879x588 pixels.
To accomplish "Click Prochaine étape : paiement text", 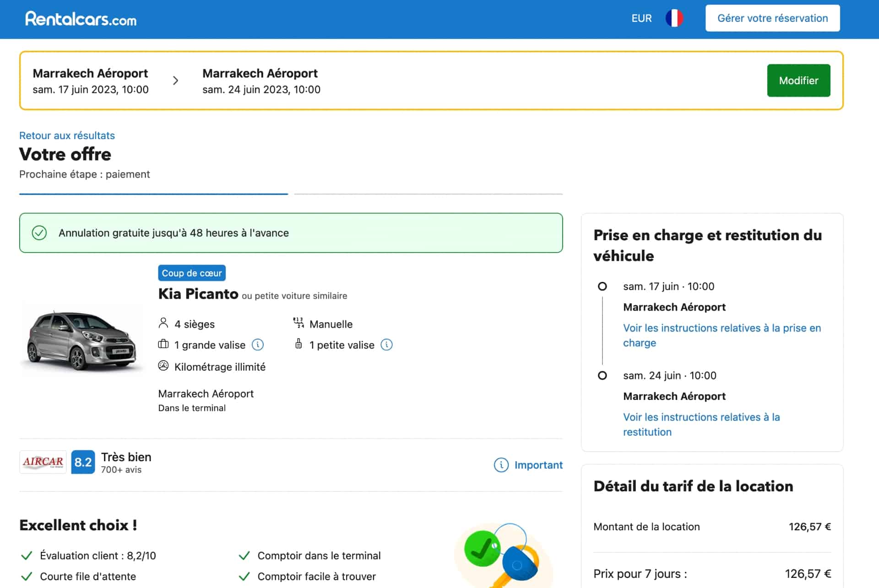I will click(x=84, y=174).
